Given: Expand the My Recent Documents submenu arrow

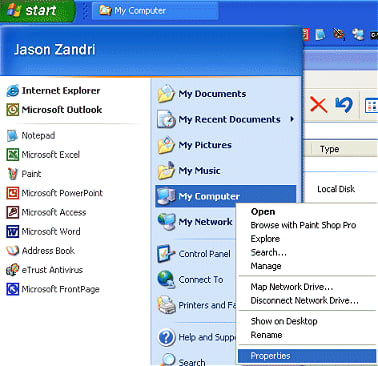Looking at the screenshot, I should click(x=292, y=119).
